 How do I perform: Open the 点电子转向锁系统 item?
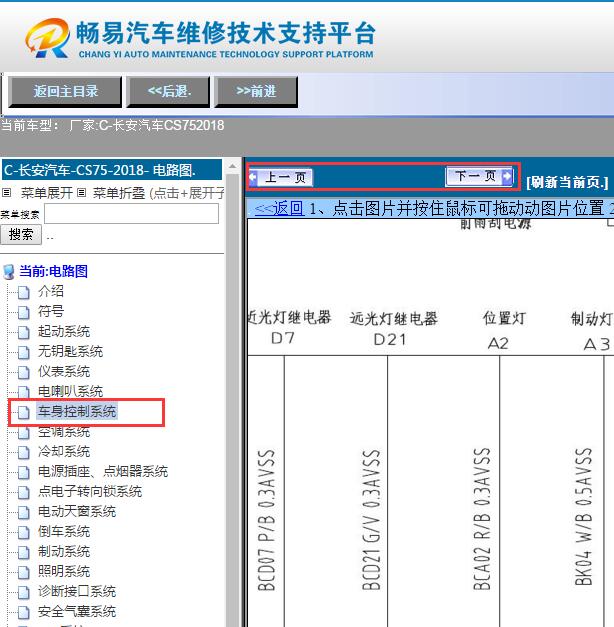click(x=90, y=491)
